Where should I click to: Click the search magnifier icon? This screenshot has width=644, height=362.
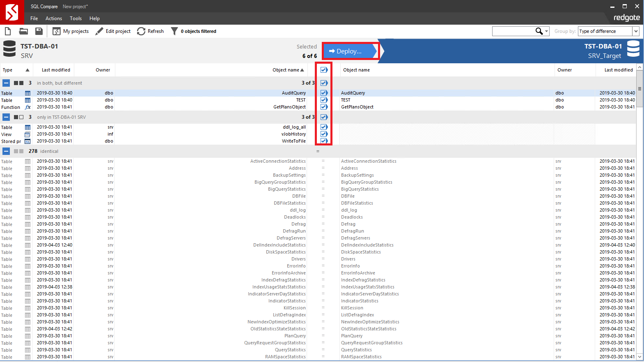point(539,31)
